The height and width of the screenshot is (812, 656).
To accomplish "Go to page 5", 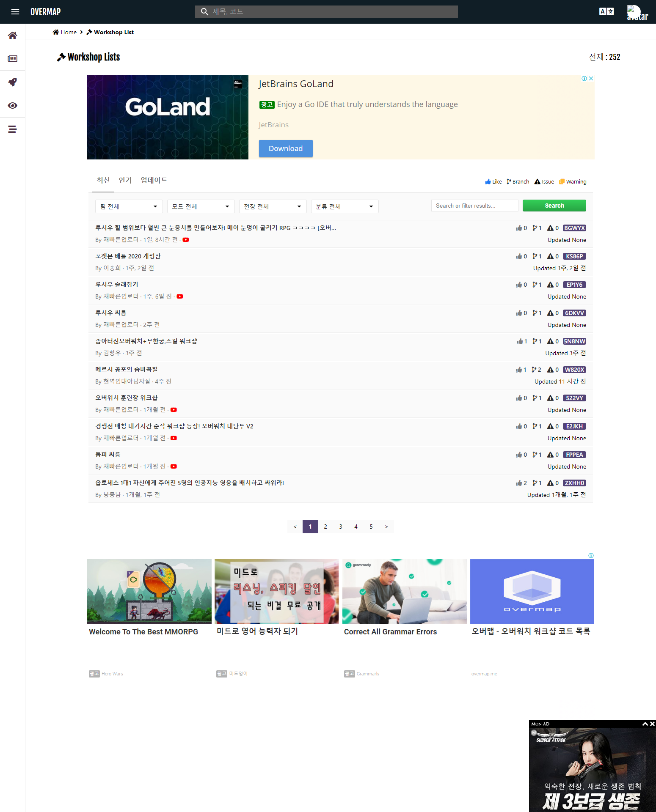I will [x=371, y=527].
